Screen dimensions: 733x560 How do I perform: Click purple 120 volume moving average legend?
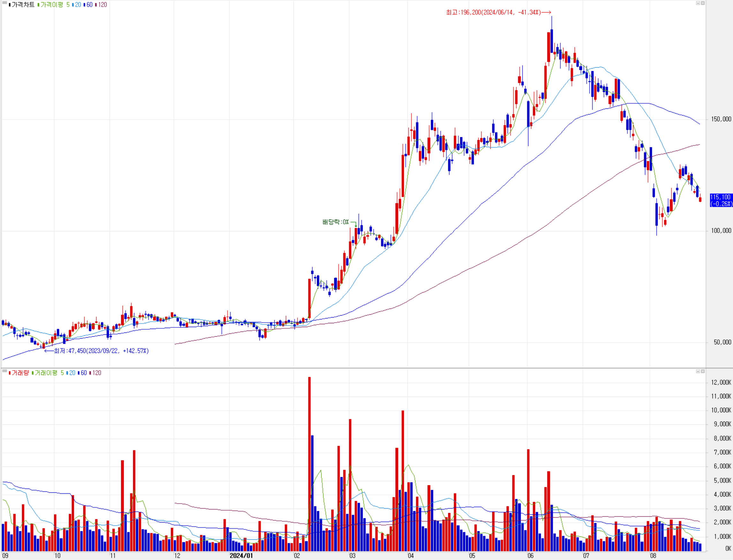pyautogui.click(x=96, y=373)
